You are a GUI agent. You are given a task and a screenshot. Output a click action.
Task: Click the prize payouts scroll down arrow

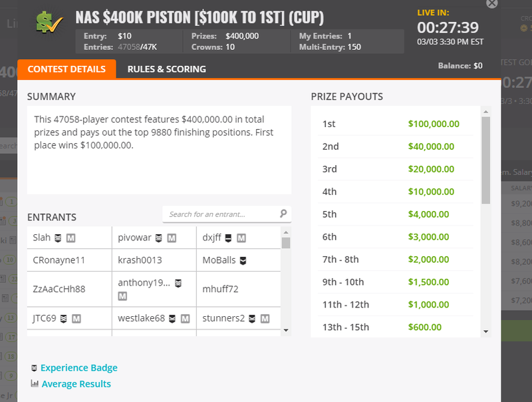tap(486, 331)
